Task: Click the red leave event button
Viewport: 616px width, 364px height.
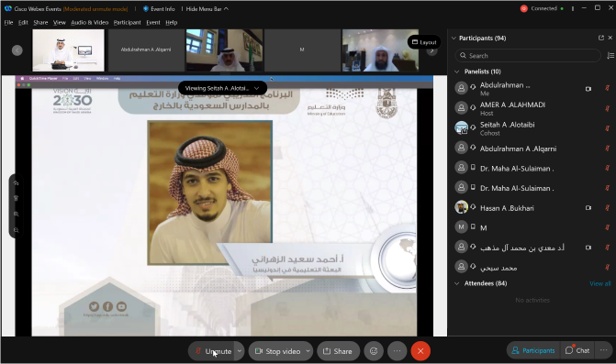Action: pyautogui.click(x=420, y=351)
